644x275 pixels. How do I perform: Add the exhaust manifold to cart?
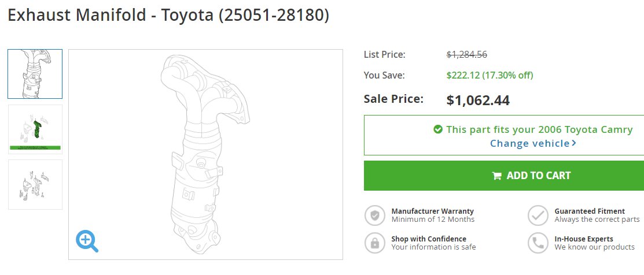pos(504,176)
